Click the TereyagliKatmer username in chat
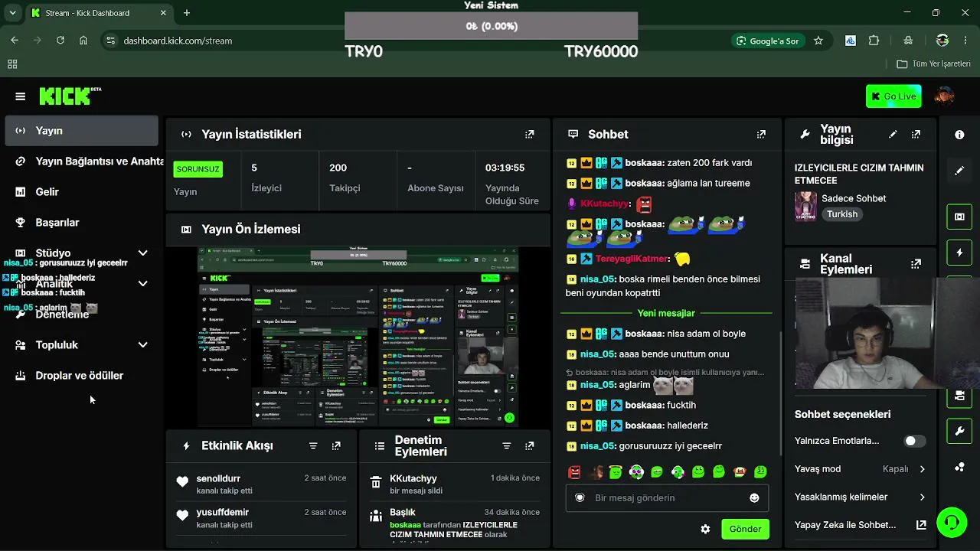 [x=632, y=259]
